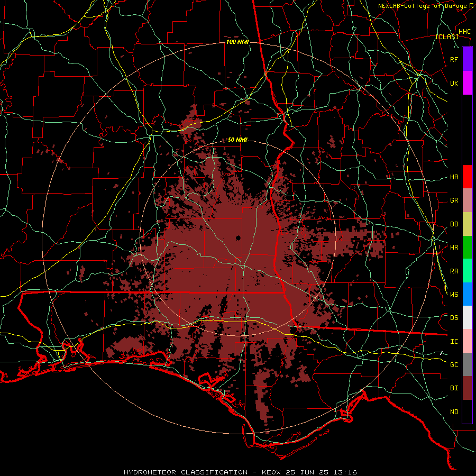This screenshot has width=476, height=476.
Task: Click the black radar site dot
Action: 238,237
